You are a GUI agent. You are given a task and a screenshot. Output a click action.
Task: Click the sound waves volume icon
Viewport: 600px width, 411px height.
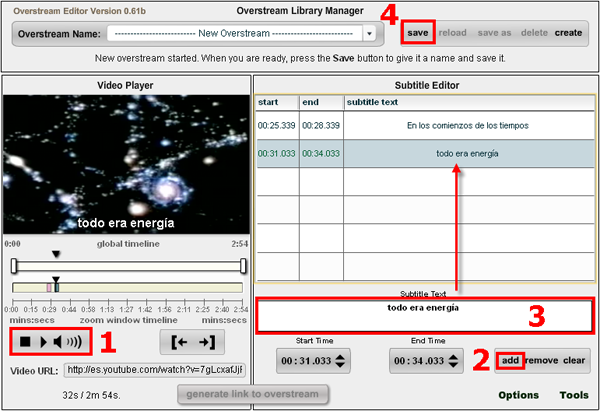point(75,342)
